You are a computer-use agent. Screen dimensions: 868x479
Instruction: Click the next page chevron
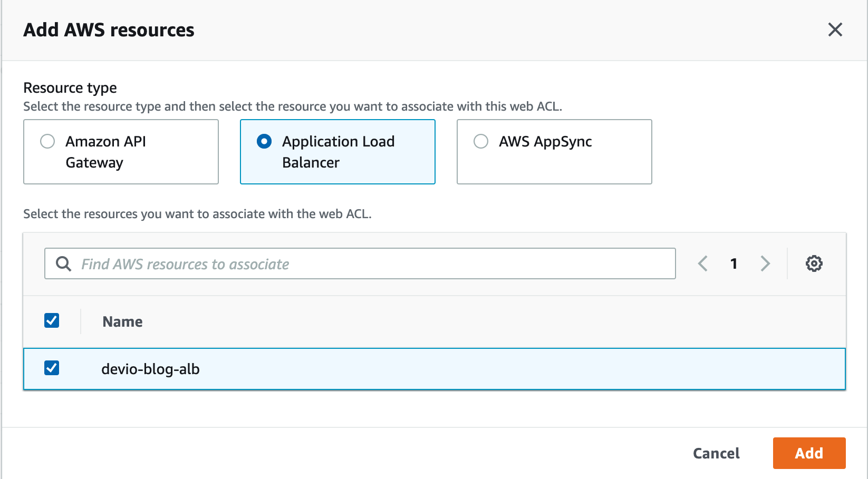(765, 263)
